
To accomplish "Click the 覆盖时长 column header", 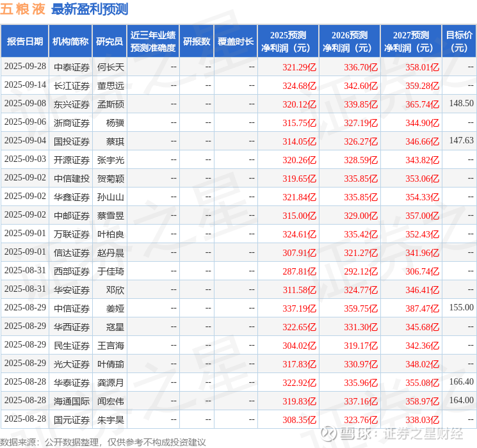I will pos(236,41).
